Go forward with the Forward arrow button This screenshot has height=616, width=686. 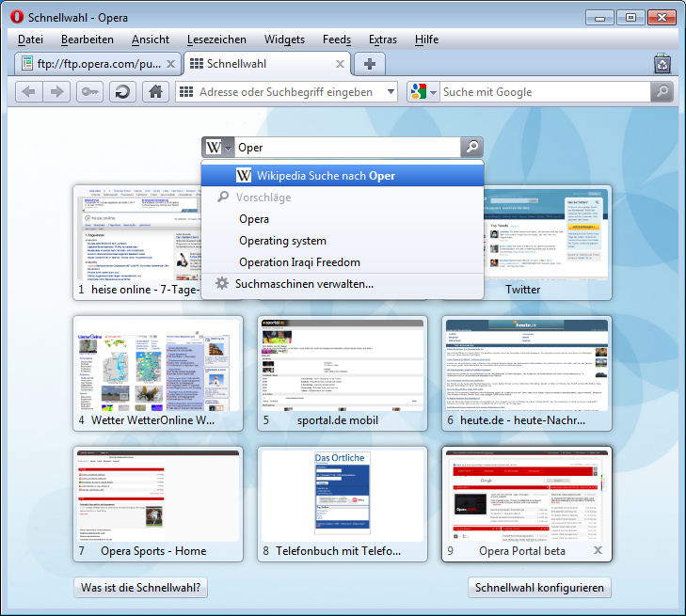56,92
